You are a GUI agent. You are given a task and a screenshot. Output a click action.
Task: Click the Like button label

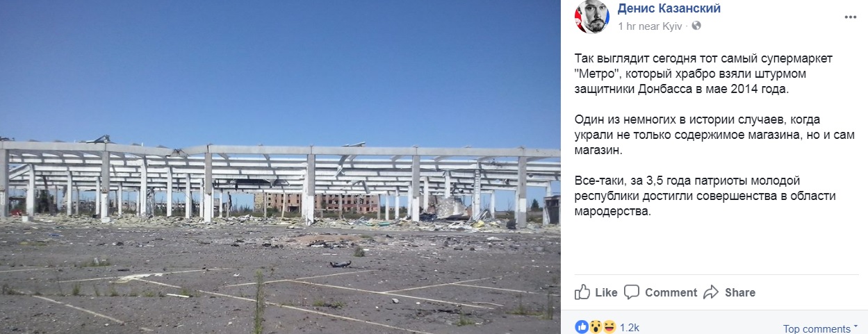[x=606, y=292]
